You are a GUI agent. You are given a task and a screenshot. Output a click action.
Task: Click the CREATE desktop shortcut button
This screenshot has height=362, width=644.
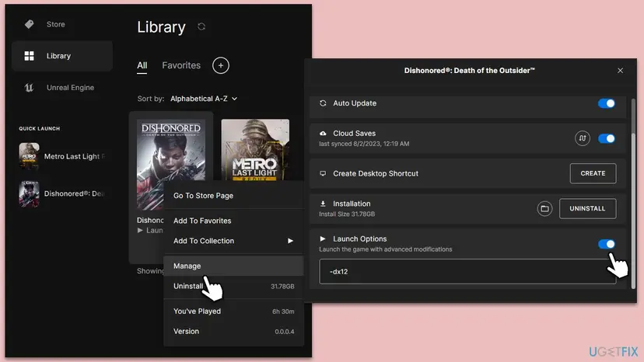point(593,173)
